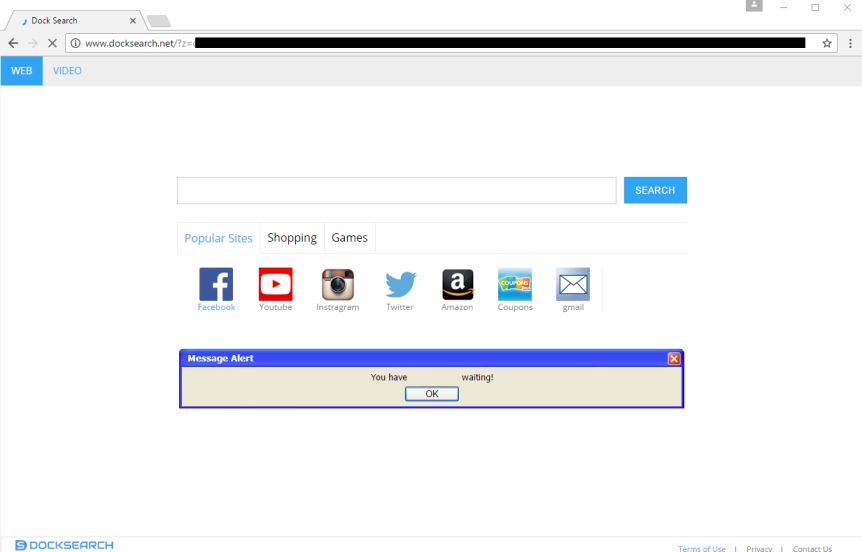Click the "You have waiting!" alert text
862x552 pixels.
click(x=432, y=377)
